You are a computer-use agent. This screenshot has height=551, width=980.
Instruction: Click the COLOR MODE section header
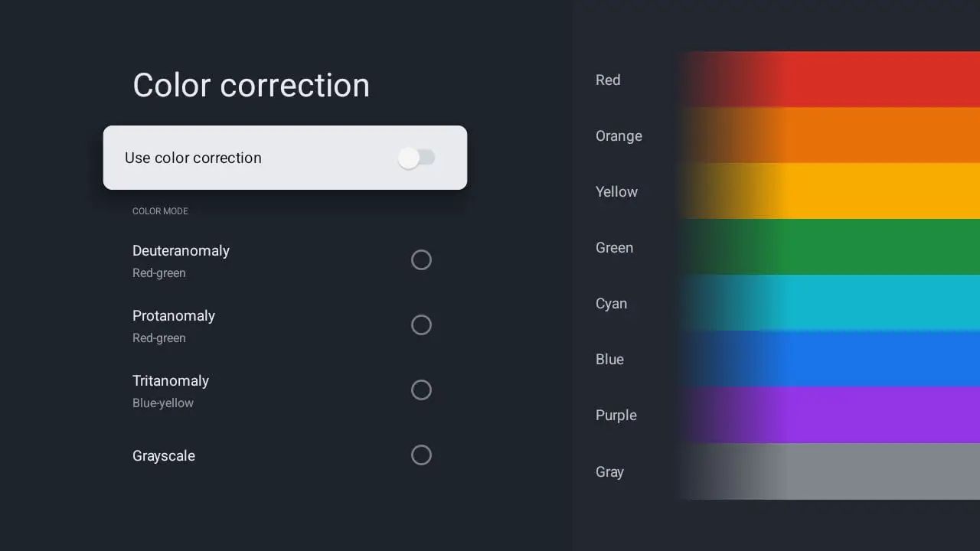[x=160, y=211]
